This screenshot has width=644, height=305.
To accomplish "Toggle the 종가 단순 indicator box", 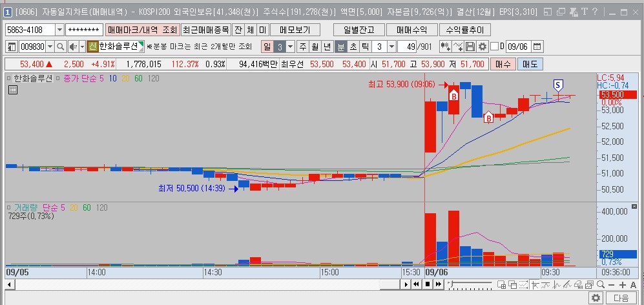I will (x=58, y=78).
